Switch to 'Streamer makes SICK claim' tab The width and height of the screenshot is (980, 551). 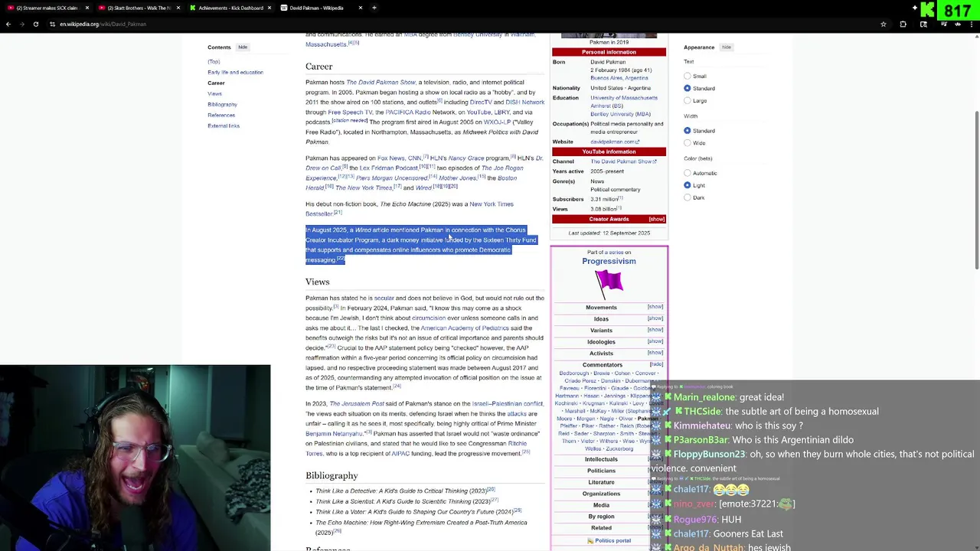click(x=46, y=8)
